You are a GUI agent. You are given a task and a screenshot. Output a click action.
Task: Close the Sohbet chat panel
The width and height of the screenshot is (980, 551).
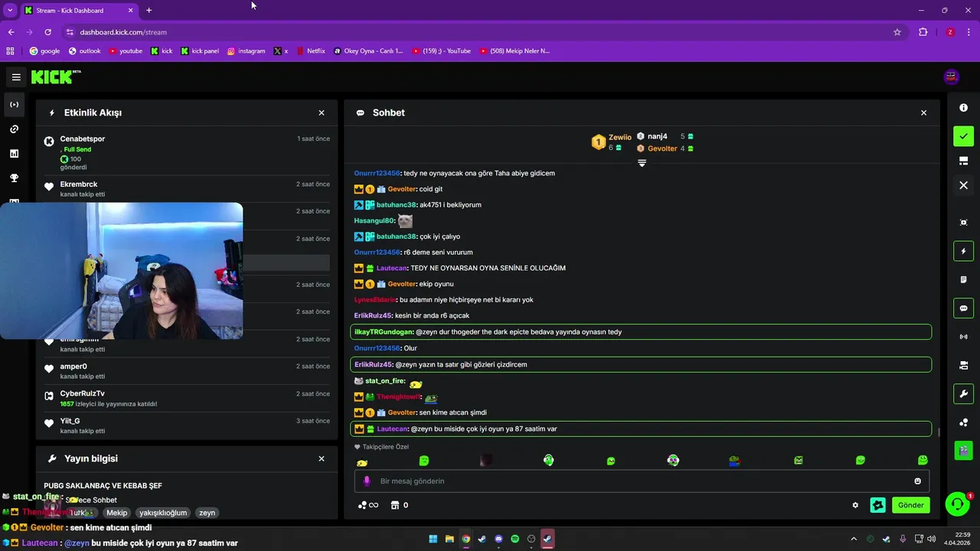923,112
